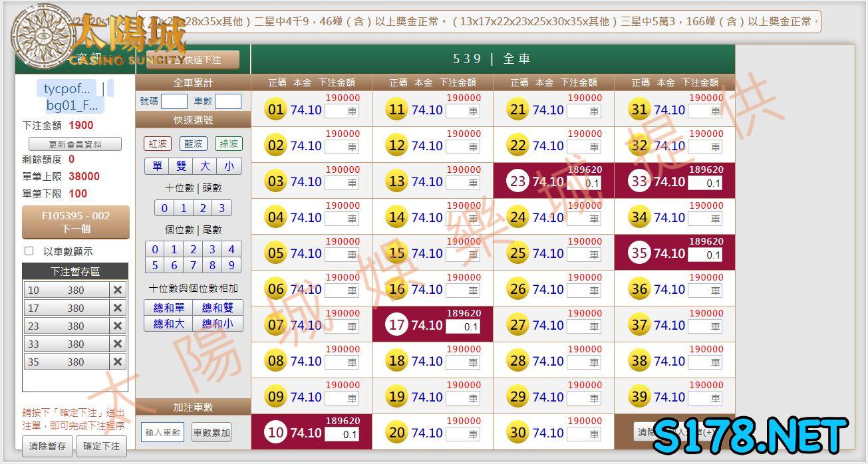The height and width of the screenshot is (464, 868).
Task: Quick select 單 odd numbers
Action: pos(157,166)
